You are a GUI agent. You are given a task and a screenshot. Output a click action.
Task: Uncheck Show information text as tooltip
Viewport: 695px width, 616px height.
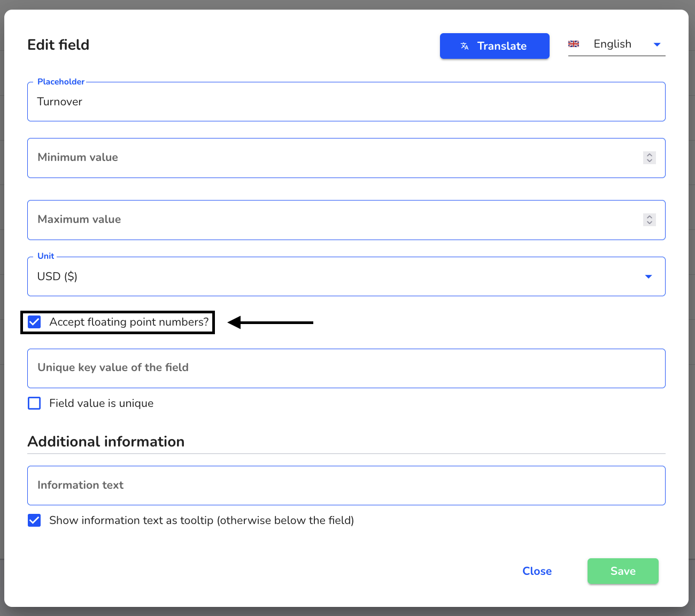click(x=34, y=520)
